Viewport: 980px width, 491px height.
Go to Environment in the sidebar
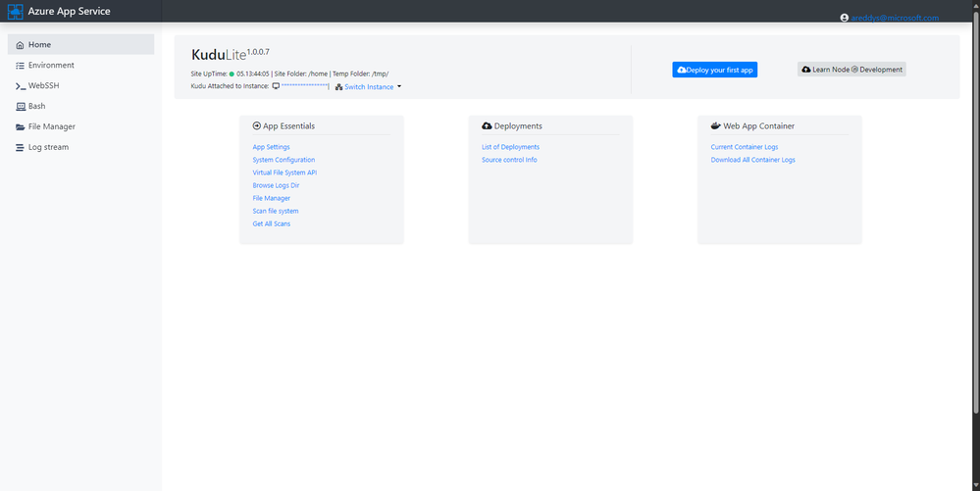pos(81,65)
